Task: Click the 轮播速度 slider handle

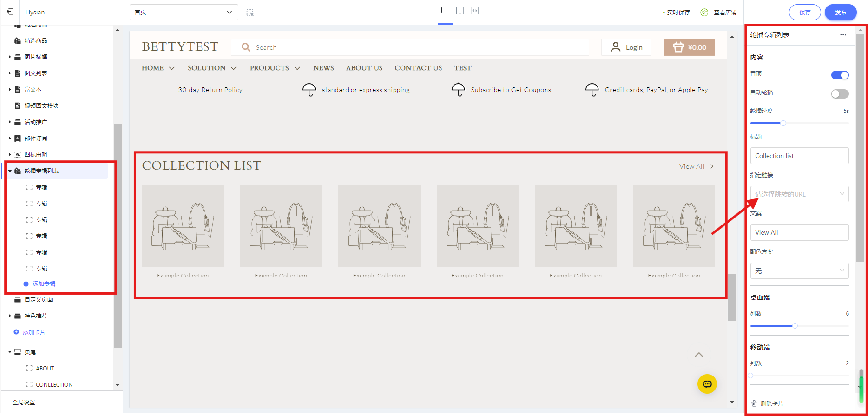Action: (783, 123)
